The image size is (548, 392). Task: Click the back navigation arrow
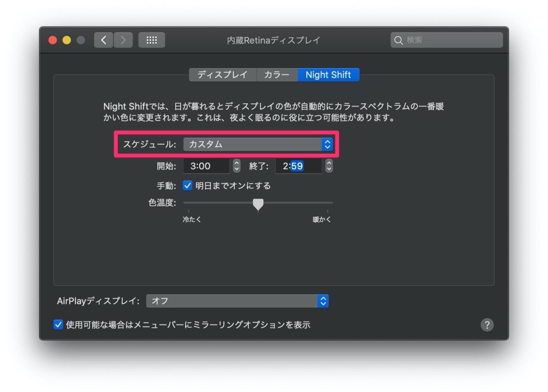(103, 40)
